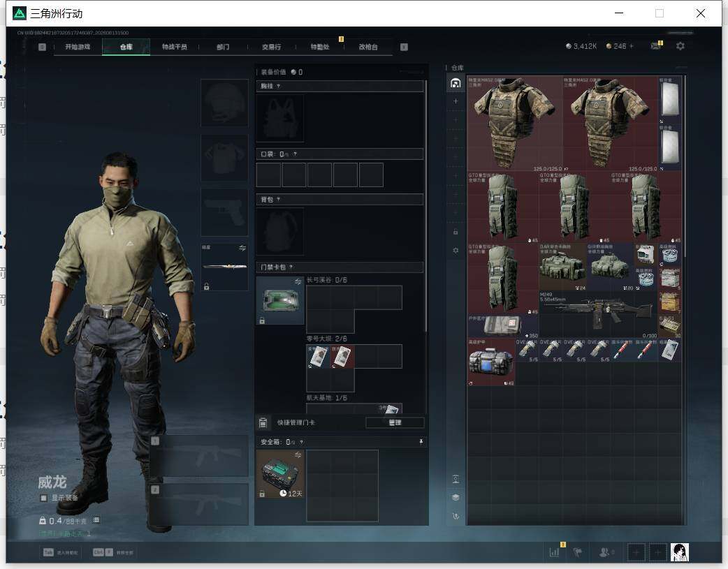The height and width of the screenshot is (569, 728).
Task: Select primary weapon slot 2
Action: click(x=198, y=505)
